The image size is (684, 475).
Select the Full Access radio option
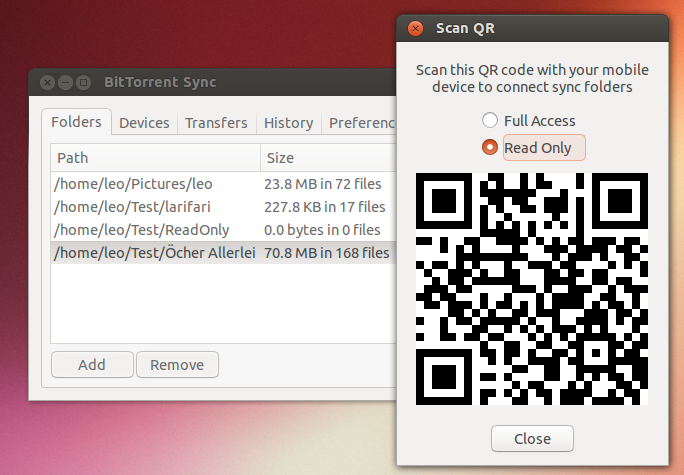490,121
